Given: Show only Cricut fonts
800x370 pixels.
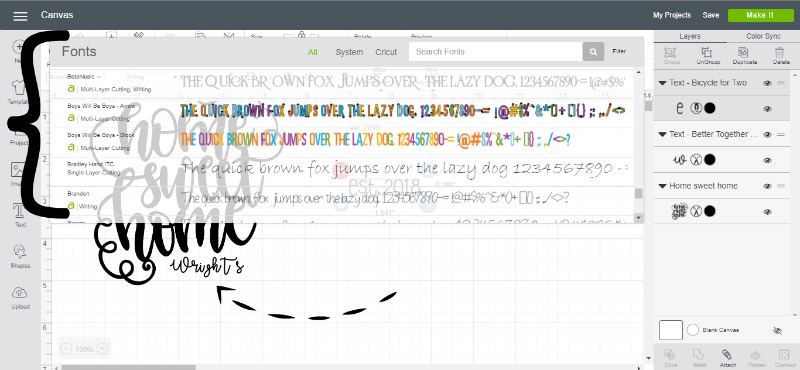Looking at the screenshot, I should (386, 52).
